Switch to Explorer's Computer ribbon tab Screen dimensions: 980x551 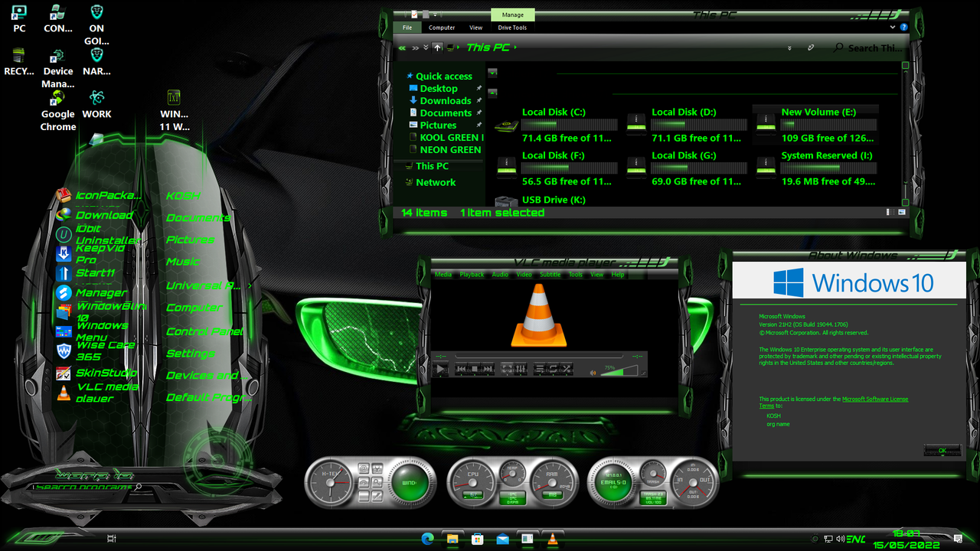pos(442,28)
